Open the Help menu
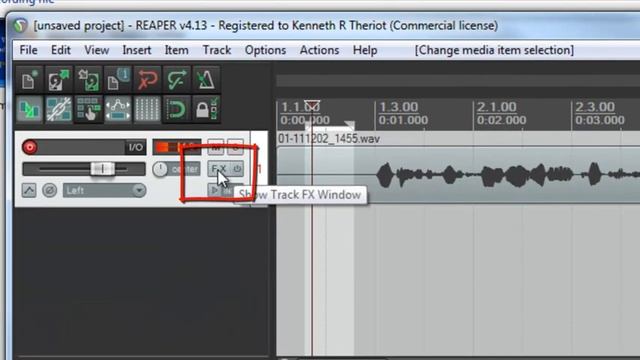Viewport: 640px width, 360px height. pos(365,50)
